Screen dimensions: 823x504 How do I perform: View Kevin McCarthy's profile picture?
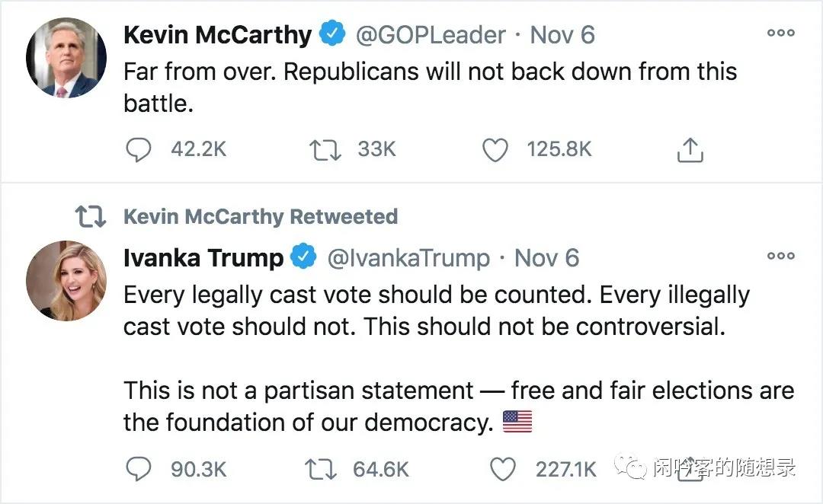pos(66,58)
